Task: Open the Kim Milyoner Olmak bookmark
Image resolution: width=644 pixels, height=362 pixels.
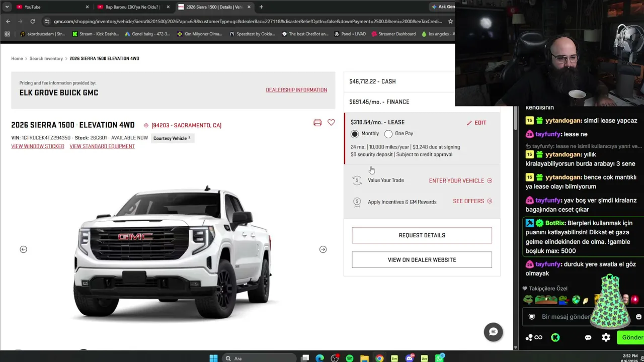Action: click(x=199, y=34)
